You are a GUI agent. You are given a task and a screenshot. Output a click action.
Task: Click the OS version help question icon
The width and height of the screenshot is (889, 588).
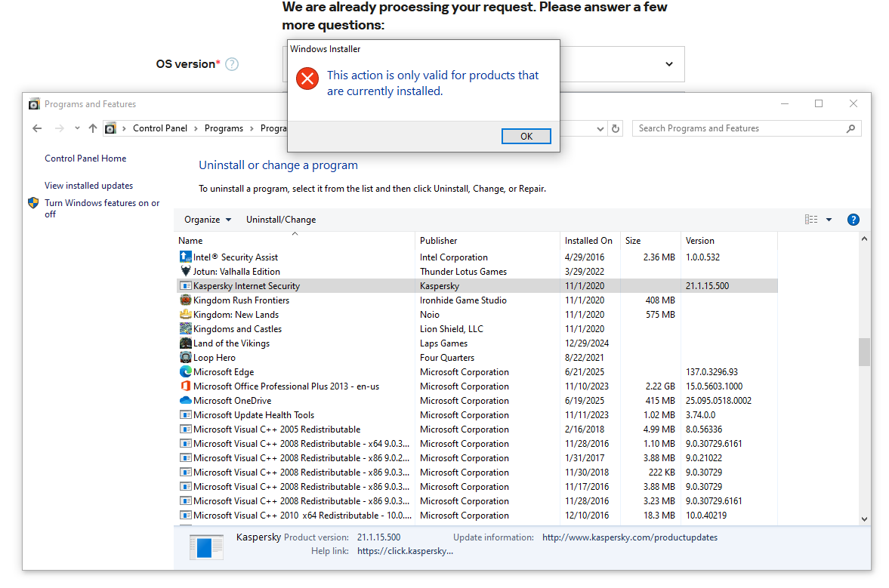pos(232,64)
